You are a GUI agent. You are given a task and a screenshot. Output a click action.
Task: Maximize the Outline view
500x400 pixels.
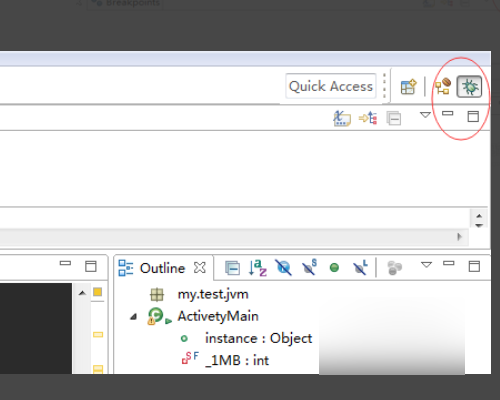point(474,266)
